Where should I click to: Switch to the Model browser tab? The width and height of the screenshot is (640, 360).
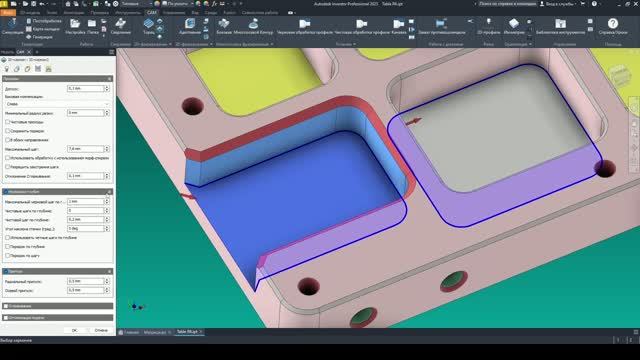coord(7,52)
